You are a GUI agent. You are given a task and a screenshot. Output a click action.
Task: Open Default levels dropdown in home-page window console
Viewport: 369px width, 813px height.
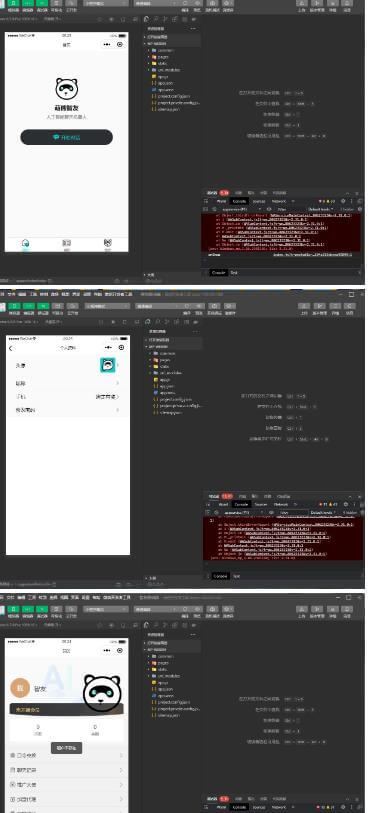pos(321,209)
